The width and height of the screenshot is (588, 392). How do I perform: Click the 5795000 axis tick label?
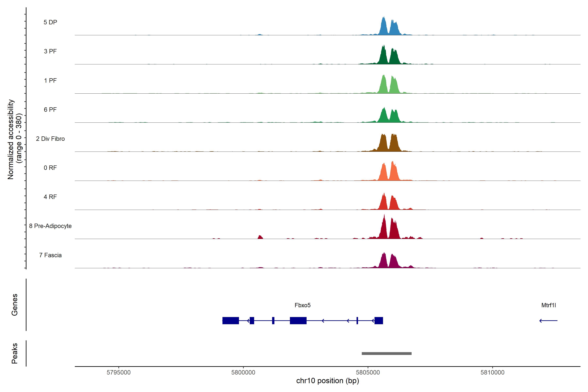tap(119, 372)
